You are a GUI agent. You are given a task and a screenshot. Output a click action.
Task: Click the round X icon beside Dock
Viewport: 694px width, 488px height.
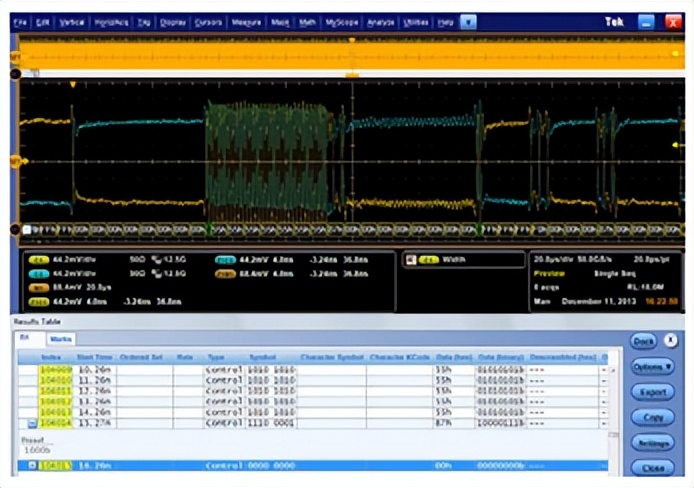(671, 340)
